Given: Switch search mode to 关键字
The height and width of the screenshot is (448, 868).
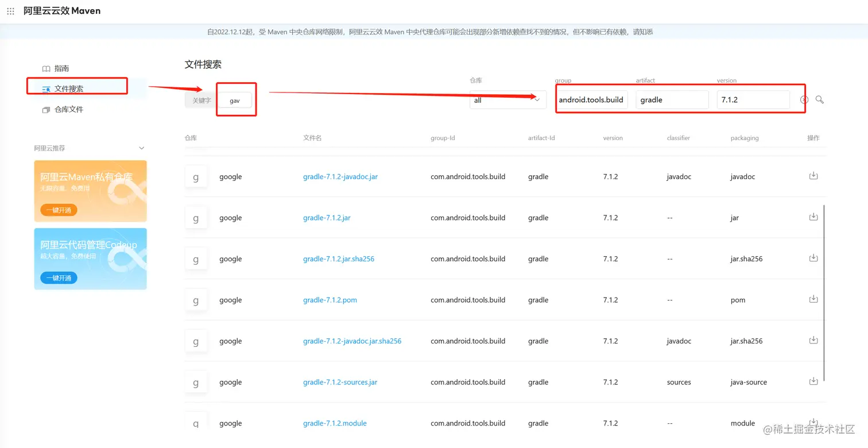Looking at the screenshot, I should pos(201,101).
